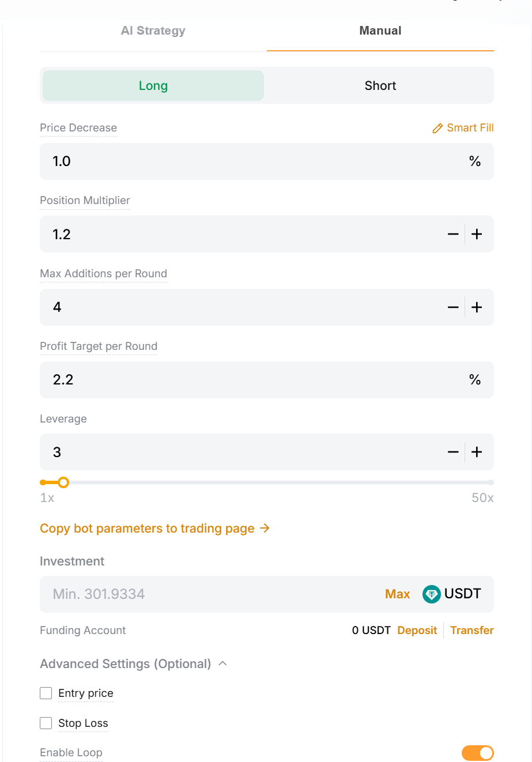This screenshot has height=762, width=532.
Task: Increase Position Multiplier with plus icon
Action: click(x=477, y=234)
